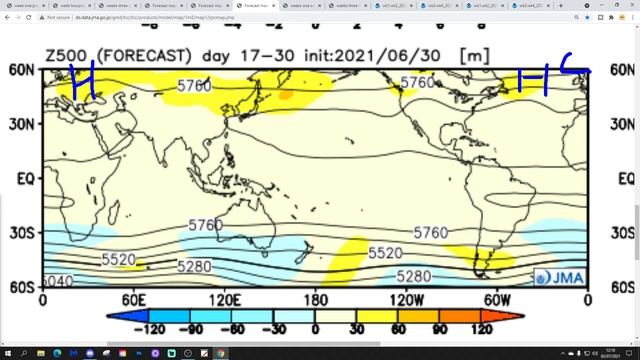Click the orange 90 to 120 legend swatch
640x360 pixels.
pos(460,316)
